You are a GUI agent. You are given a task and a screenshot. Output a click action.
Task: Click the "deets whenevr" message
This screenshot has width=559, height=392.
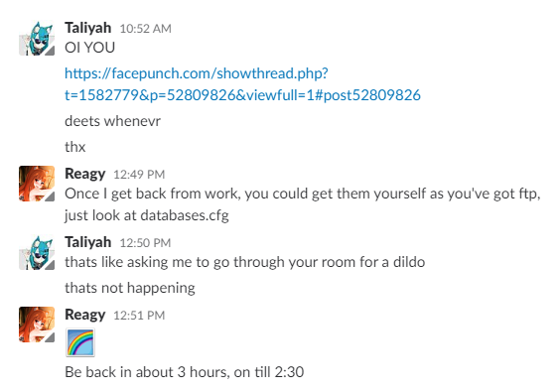coord(112,121)
